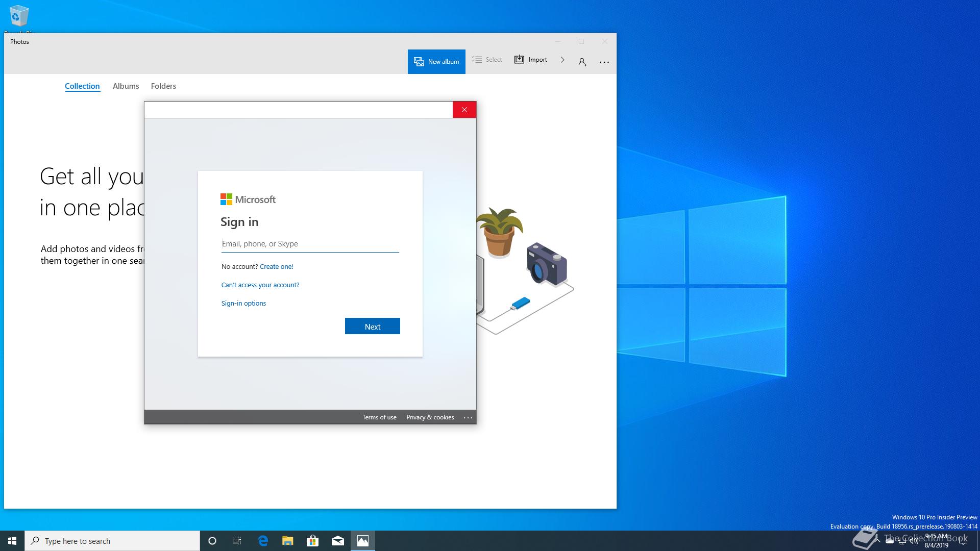Screen dimensions: 980x551
Task: Open the Privacy & cookies link
Action: pyautogui.click(x=430, y=417)
